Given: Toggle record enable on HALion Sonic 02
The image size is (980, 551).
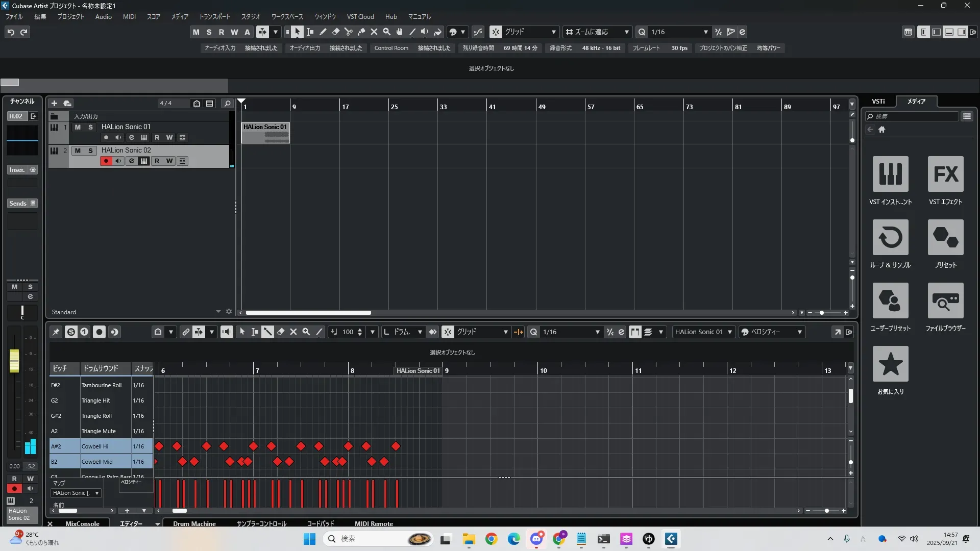Looking at the screenshot, I should click(x=106, y=161).
